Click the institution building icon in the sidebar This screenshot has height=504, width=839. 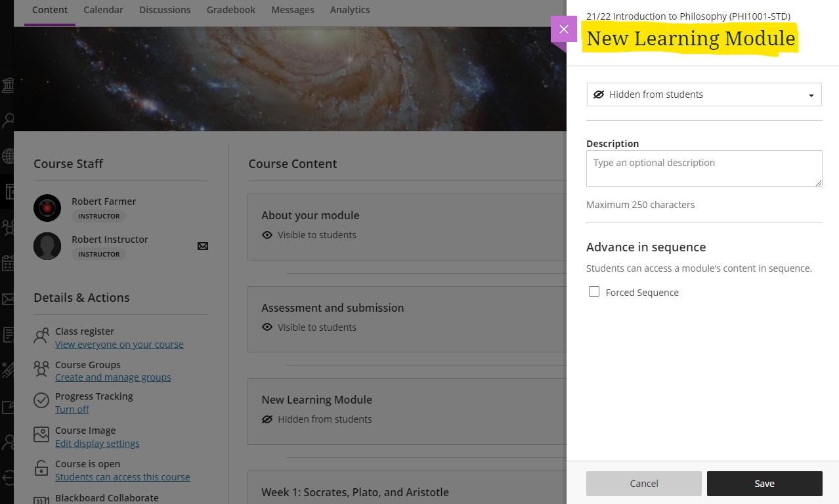(8, 85)
